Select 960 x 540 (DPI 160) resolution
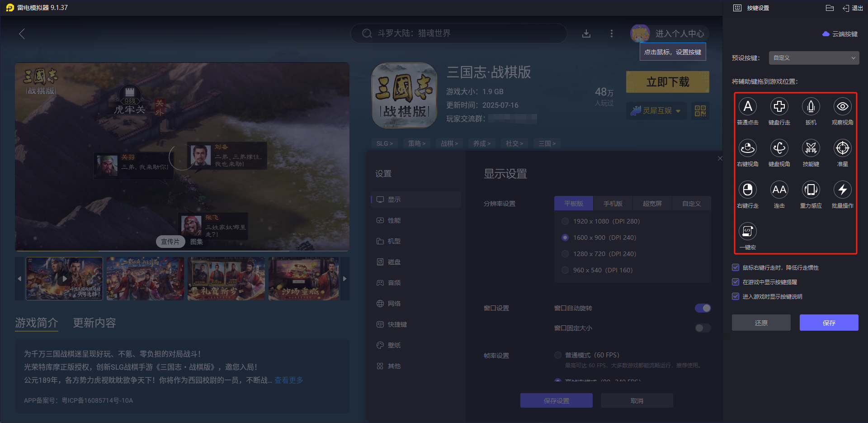This screenshot has height=423, width=868. click(565, 270)
